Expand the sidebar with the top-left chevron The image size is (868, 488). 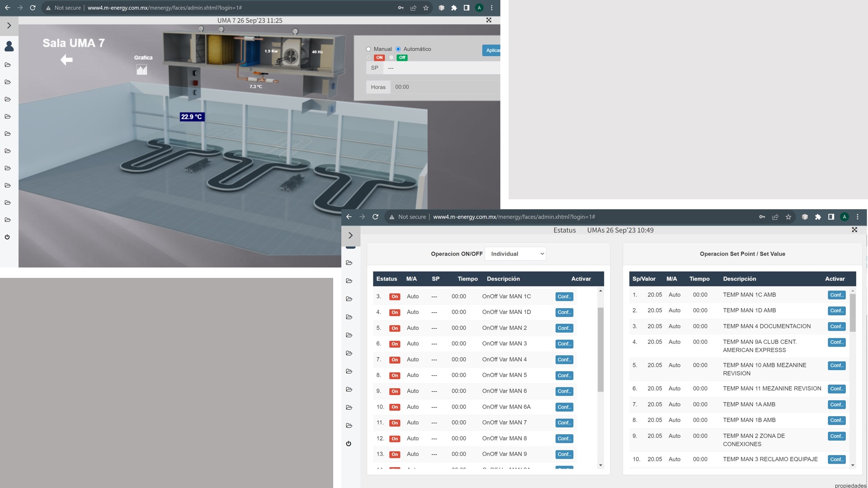(9, 26)
